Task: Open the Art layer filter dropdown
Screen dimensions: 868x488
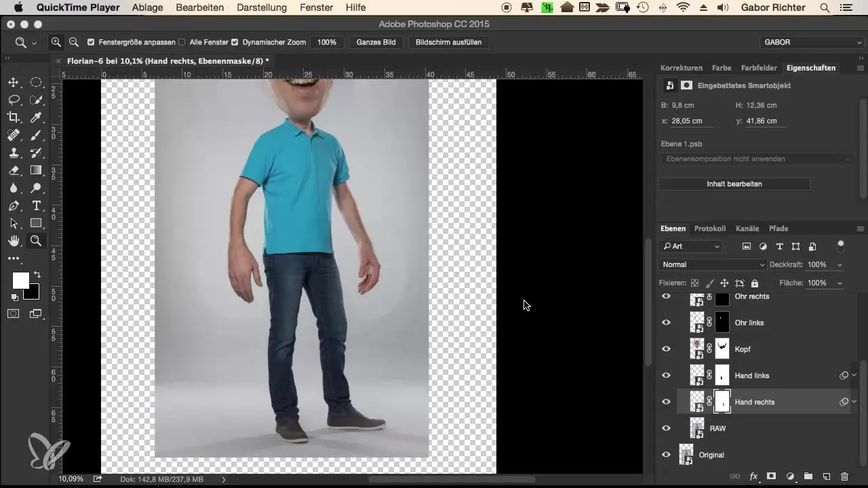Action: (691, 246)
